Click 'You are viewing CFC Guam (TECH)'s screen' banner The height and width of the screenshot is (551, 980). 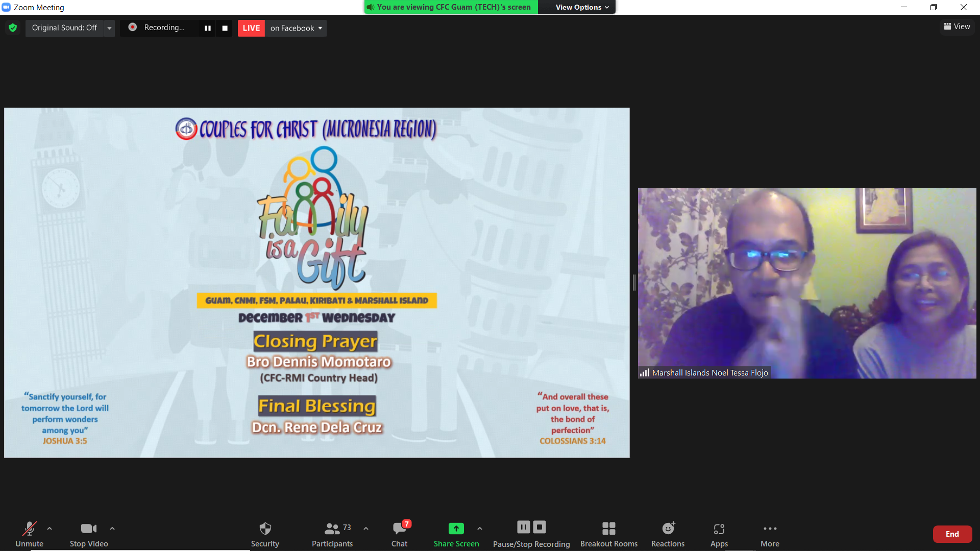(x=451, y=7)
